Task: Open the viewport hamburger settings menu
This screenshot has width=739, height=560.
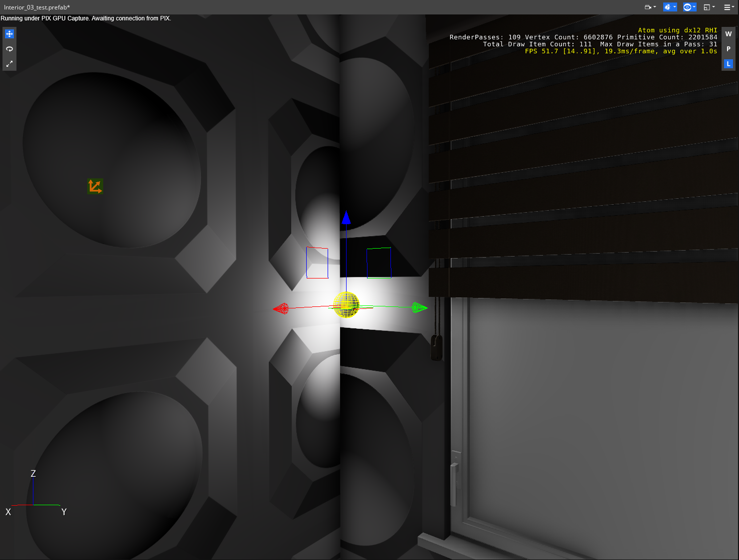Action: tap(727, 7)
